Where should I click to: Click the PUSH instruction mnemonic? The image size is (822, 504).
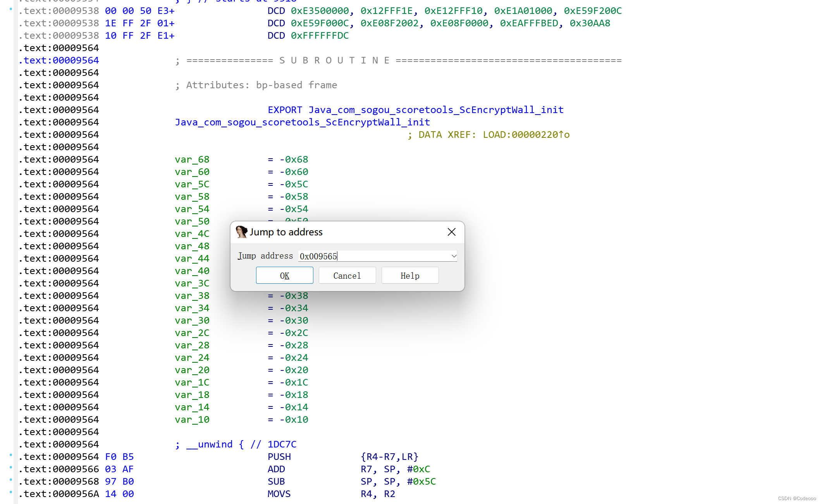(x=279, y=457)
